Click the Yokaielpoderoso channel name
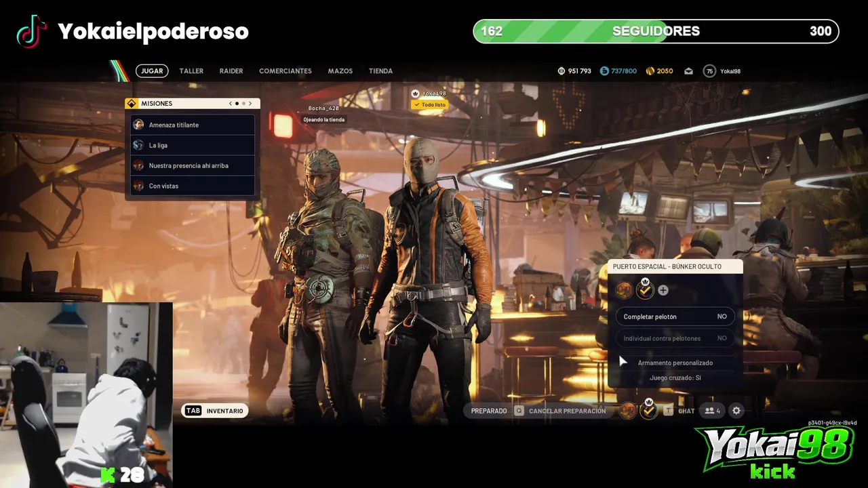Image resolution: width=868 pixels, height=488 pixels. click(x=153, y=31)
